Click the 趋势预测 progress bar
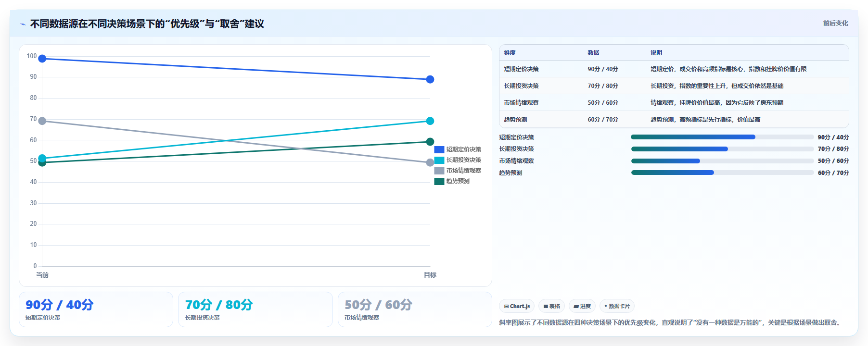 (722, 173)
